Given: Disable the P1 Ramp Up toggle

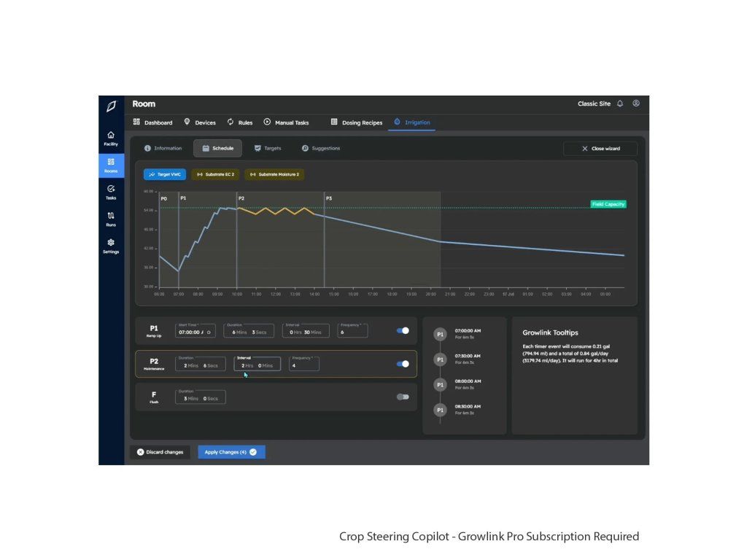Looking at the screenshot, I should point(403,330).
